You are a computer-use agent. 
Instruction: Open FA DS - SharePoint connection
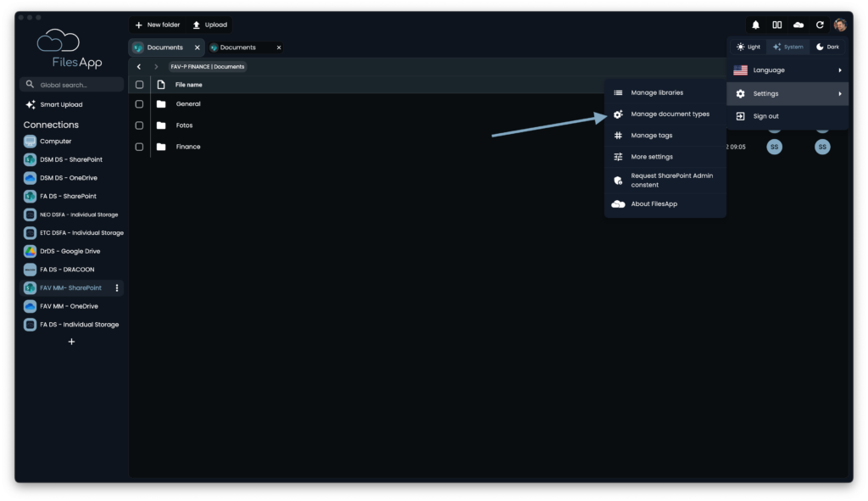(71, 196)
